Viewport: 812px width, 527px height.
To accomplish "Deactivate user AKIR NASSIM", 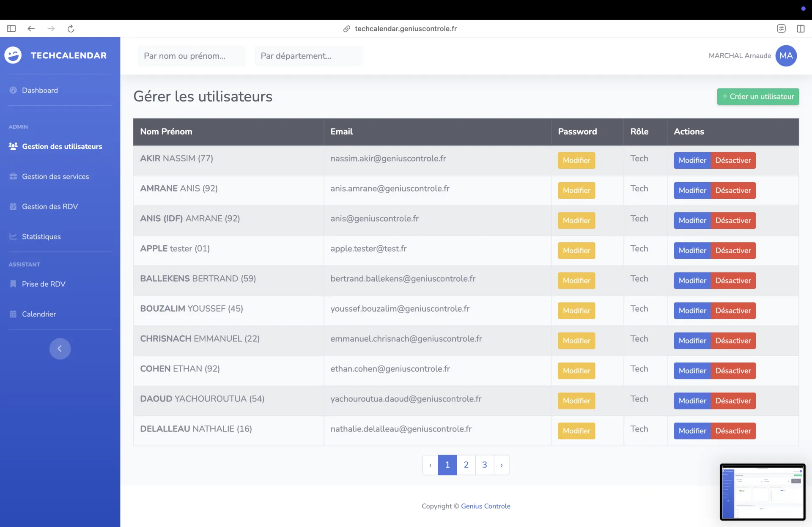I will pos(733,160).
